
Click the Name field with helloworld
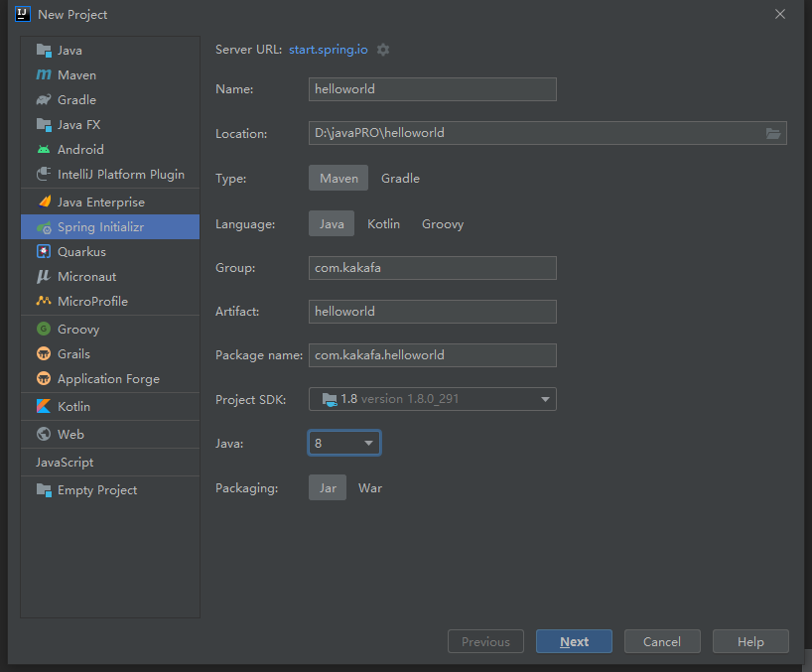pyautogui.click(x=433, y=89)
